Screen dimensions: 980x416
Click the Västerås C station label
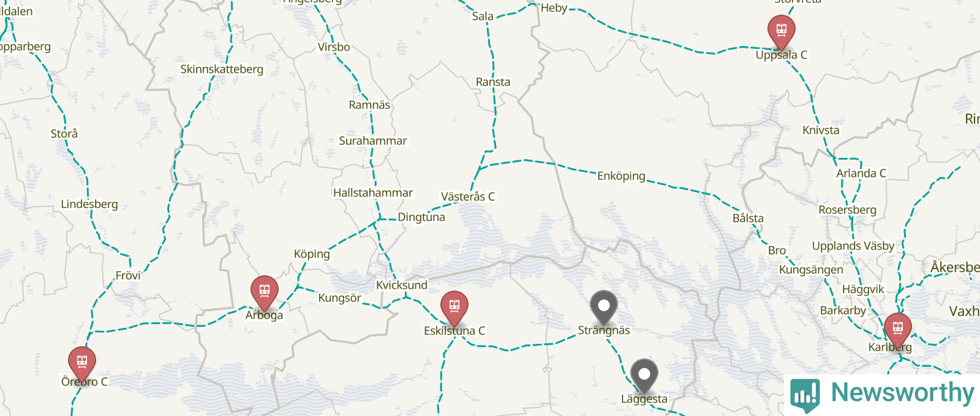coord(468,196)
